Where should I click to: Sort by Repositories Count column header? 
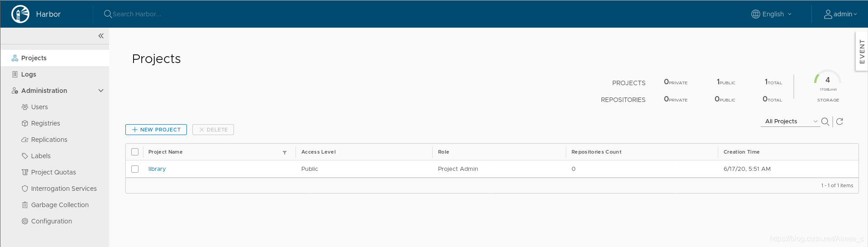[x=596, y=152]
